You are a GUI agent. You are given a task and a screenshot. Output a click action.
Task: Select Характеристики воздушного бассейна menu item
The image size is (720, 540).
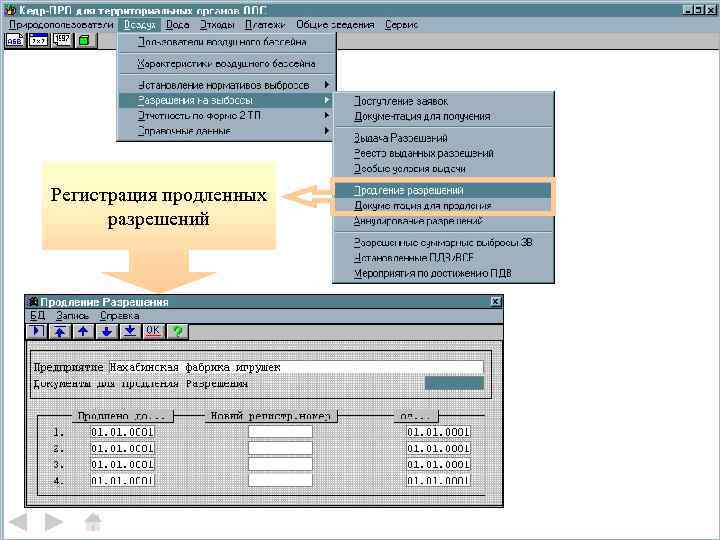coord(227,64)
